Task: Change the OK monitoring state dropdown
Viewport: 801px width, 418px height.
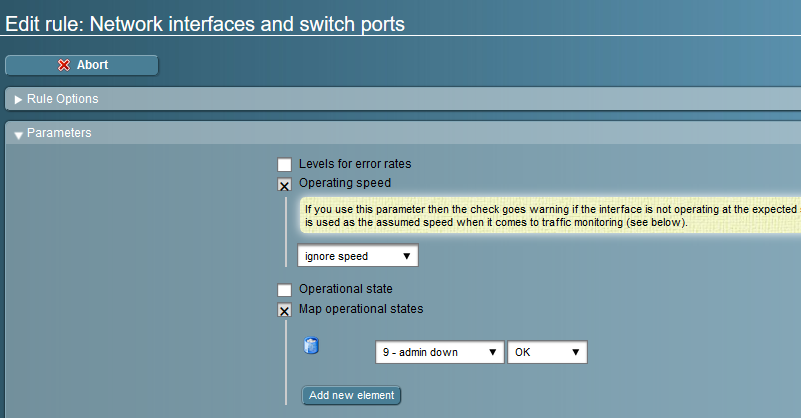Action: [547, 352]
